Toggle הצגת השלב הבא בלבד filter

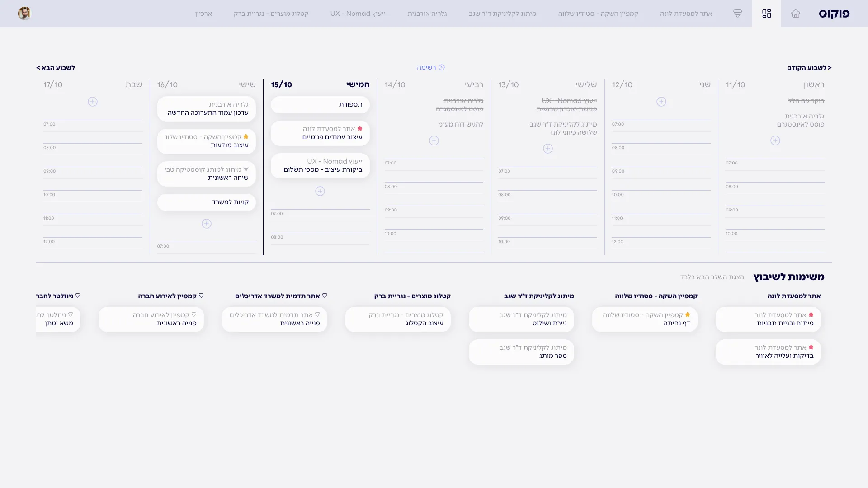click(712, 277)
